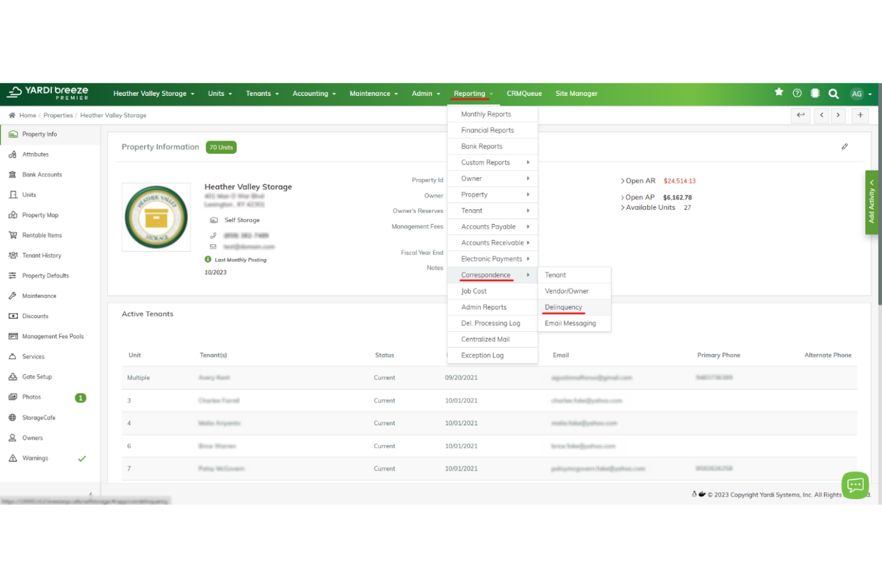Image resolution: width=882 pixels, height=588 pixels.
Task: Collapse the left sidebar with bottom arrow
Action: pyautogui.click(x=91, y=494)
